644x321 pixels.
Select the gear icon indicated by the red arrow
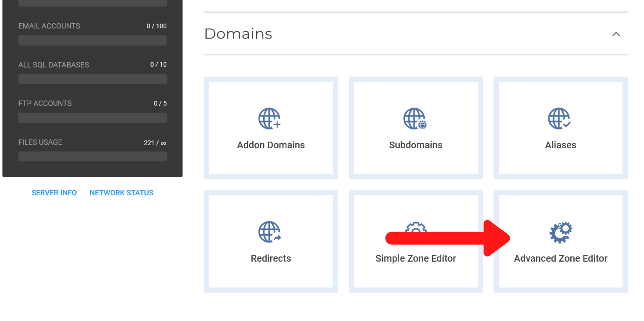[x=560, y=232]
